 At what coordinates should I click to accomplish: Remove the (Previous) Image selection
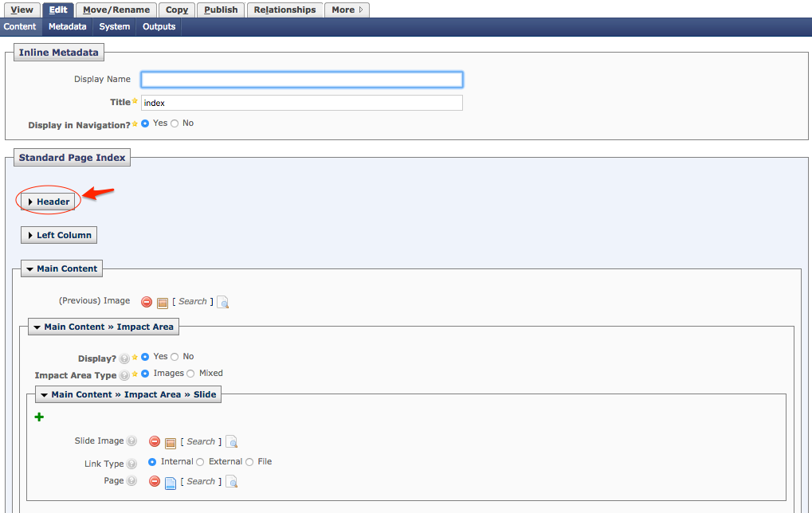[x=147, y=302]
